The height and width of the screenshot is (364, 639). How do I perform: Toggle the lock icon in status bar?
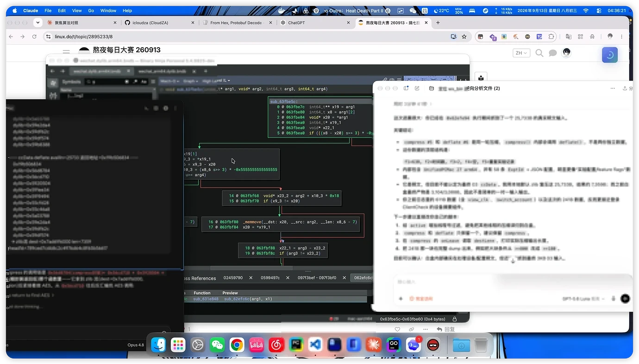(455, 319)
